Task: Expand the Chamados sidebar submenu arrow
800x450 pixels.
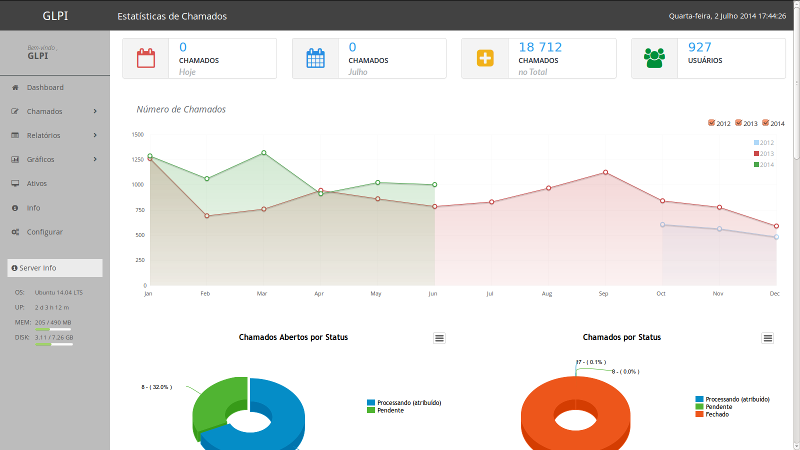Action: tap(95, 112)
